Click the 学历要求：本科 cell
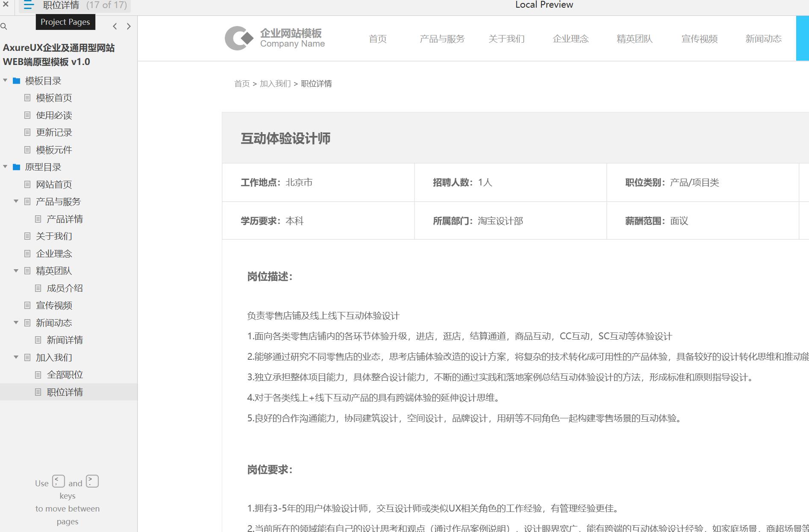 tap(318, 220)
